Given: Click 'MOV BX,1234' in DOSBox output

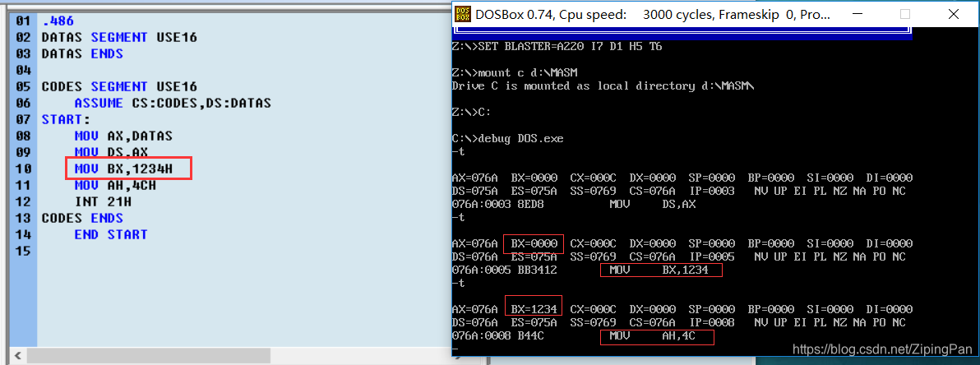Looking at the screenshot, I should pos(660,270).
